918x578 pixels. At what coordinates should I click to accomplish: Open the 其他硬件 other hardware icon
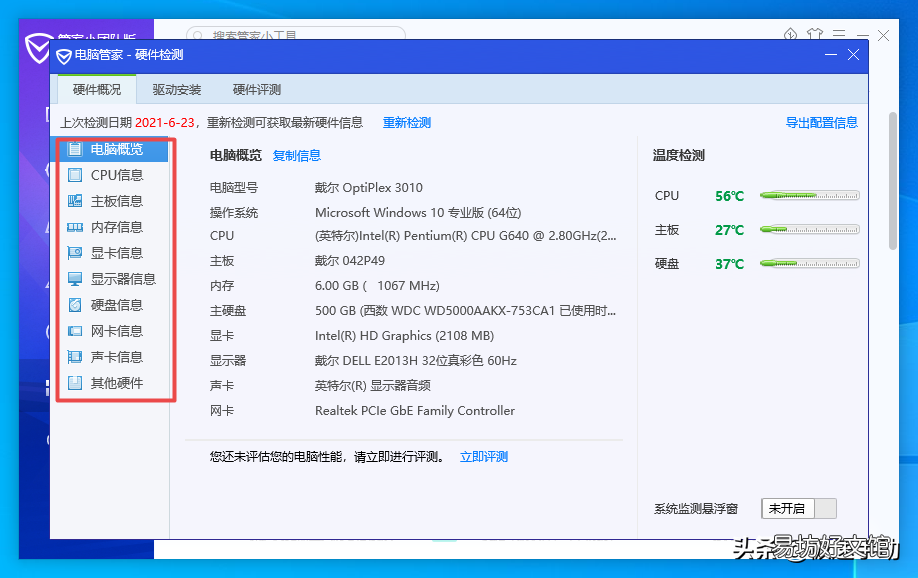coord(75,383)
